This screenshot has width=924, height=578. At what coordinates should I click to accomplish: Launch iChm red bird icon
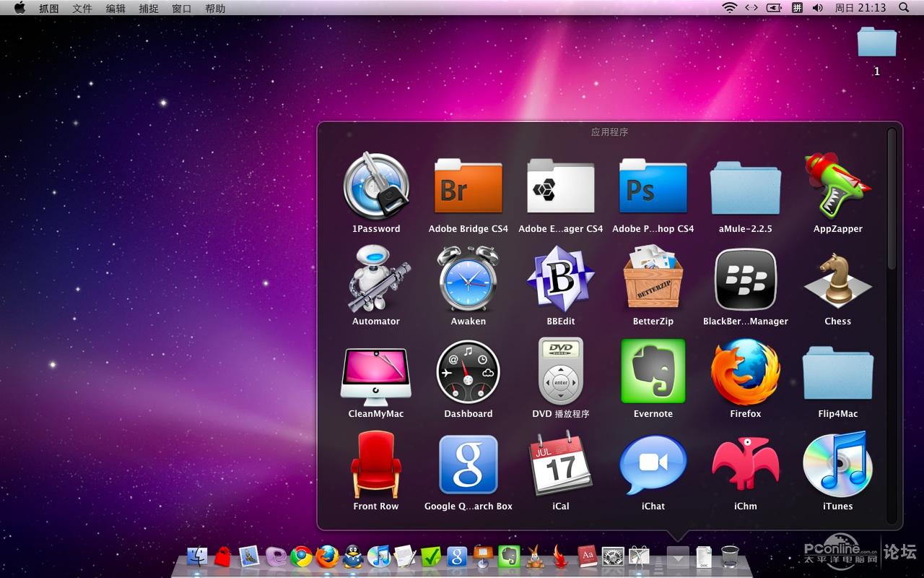746,464
